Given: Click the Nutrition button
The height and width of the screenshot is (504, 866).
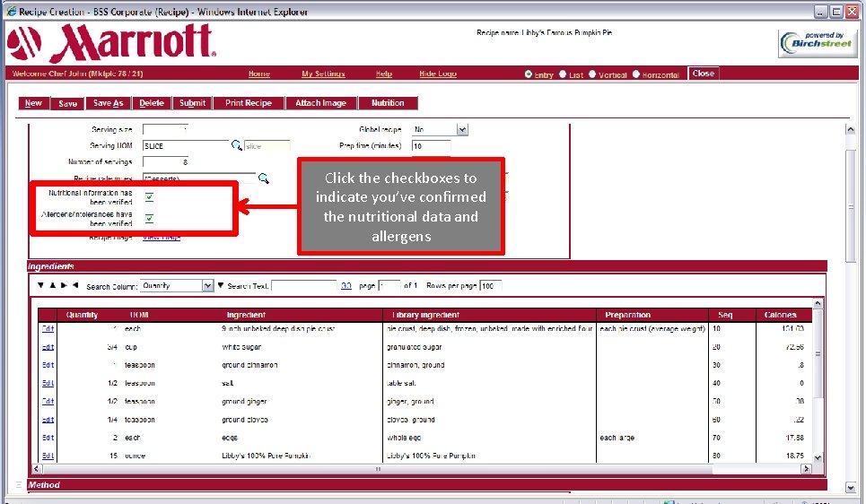Looking at the screenshot, I should click(x=388, y=103).
